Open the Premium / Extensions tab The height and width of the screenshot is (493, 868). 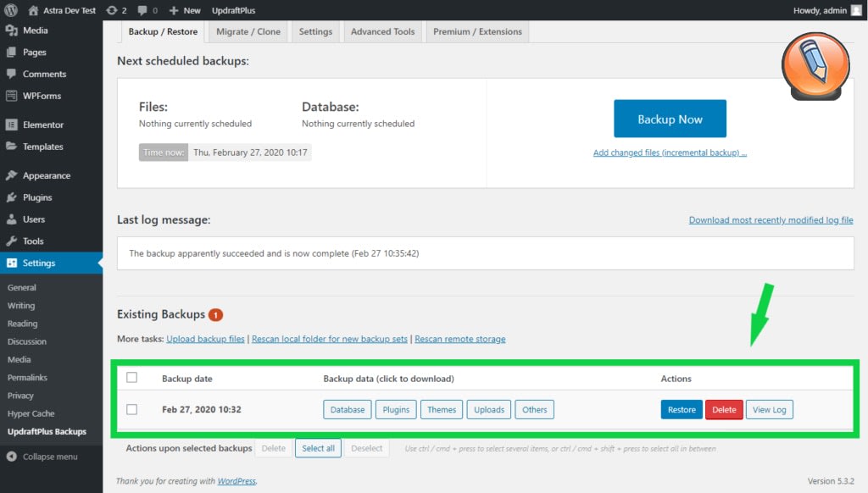[477, 31]
